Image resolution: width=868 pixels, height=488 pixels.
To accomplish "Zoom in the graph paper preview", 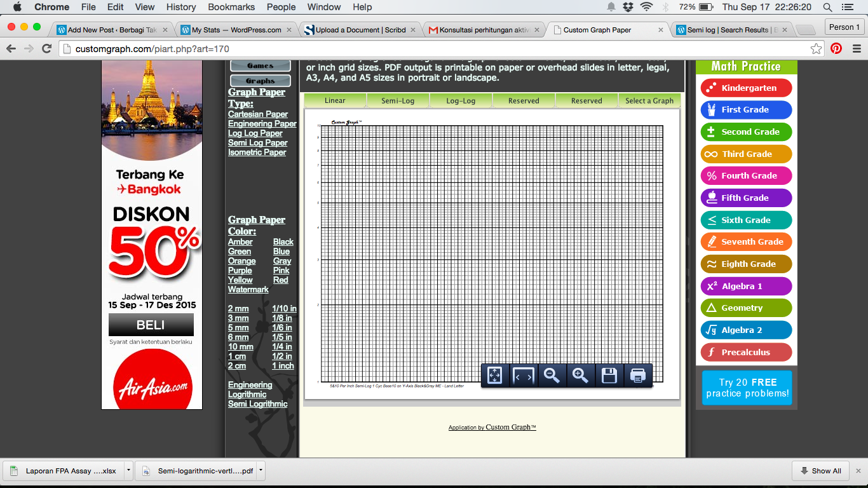I will (x=580, y=376).
